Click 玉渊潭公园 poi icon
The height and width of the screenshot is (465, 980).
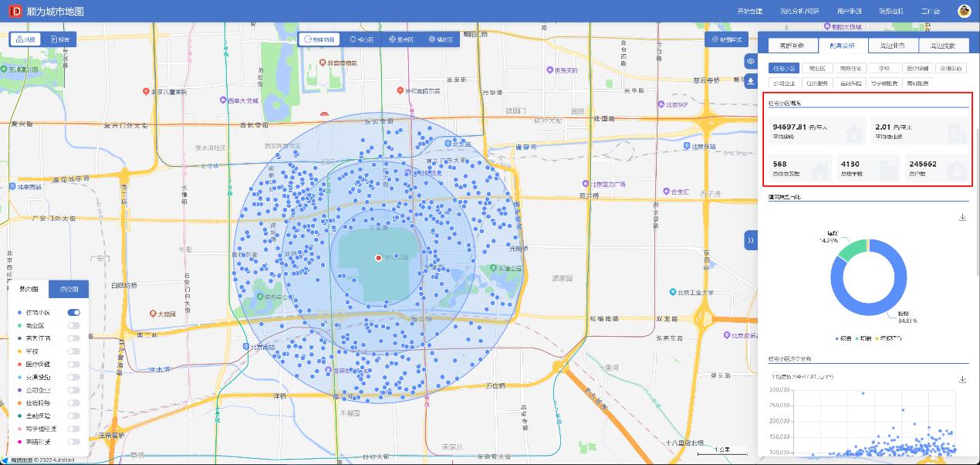click(3, 70)
